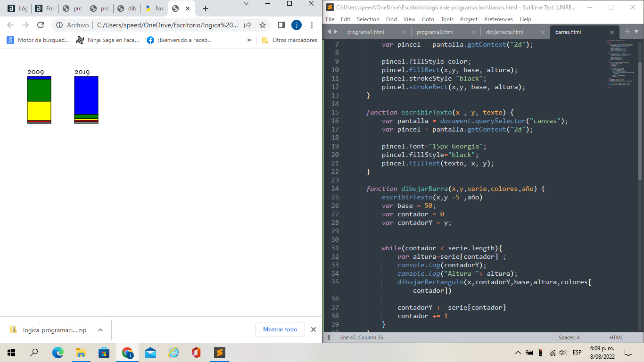Open the Sublime Text taskbar icon

(220, 352)
